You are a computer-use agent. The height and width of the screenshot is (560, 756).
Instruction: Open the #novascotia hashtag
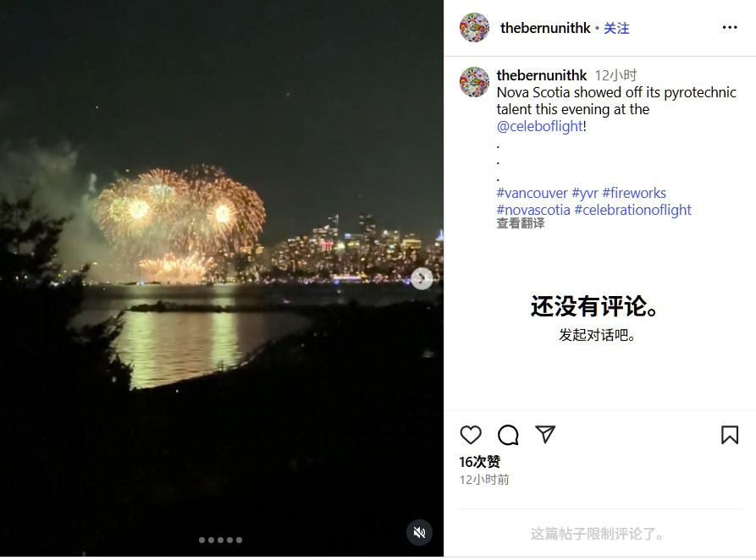(x=533, y=210)
